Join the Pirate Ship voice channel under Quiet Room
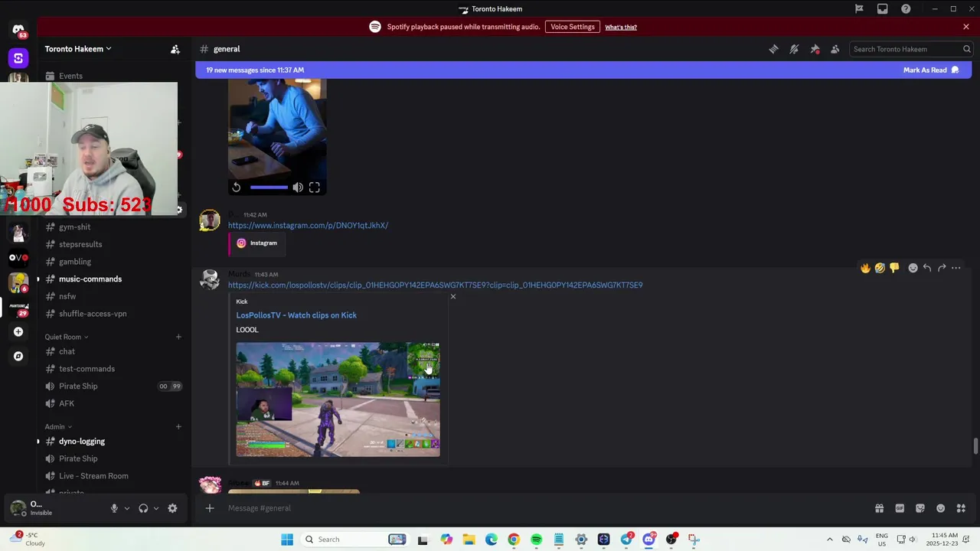The height and width of the screenshot is (551, 980). [78, 386]
